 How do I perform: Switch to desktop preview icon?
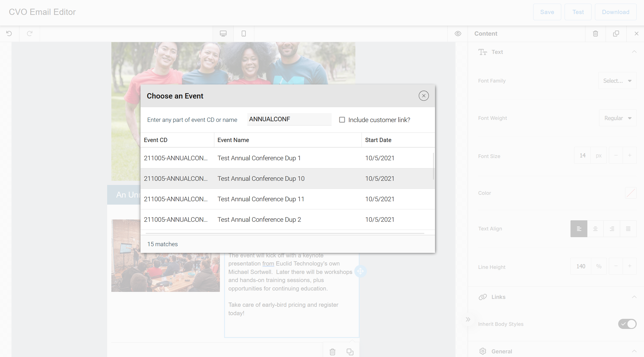tap(223, 34)
